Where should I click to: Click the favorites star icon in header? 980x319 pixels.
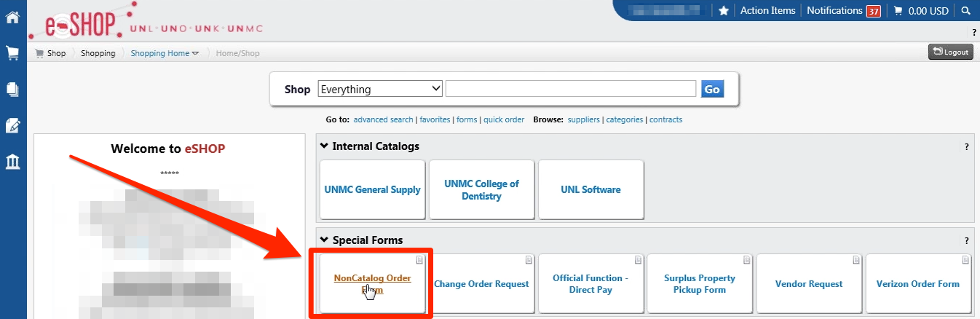click(723, 11)
